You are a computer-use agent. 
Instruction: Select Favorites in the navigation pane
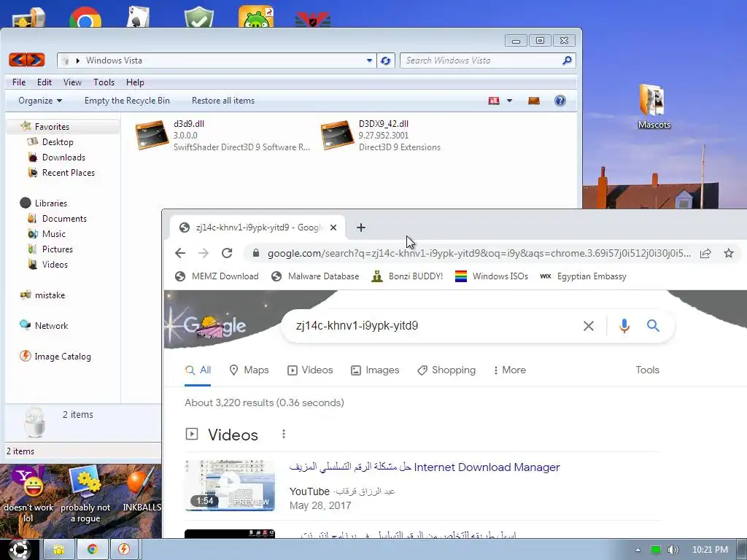click(52, 127)
